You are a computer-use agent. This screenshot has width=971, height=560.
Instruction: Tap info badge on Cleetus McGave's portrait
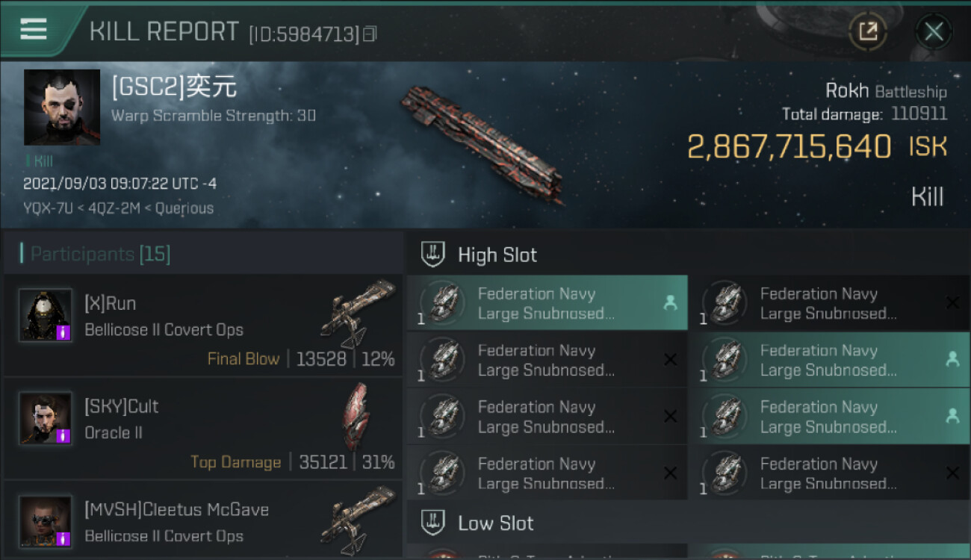tap(63, 538)
